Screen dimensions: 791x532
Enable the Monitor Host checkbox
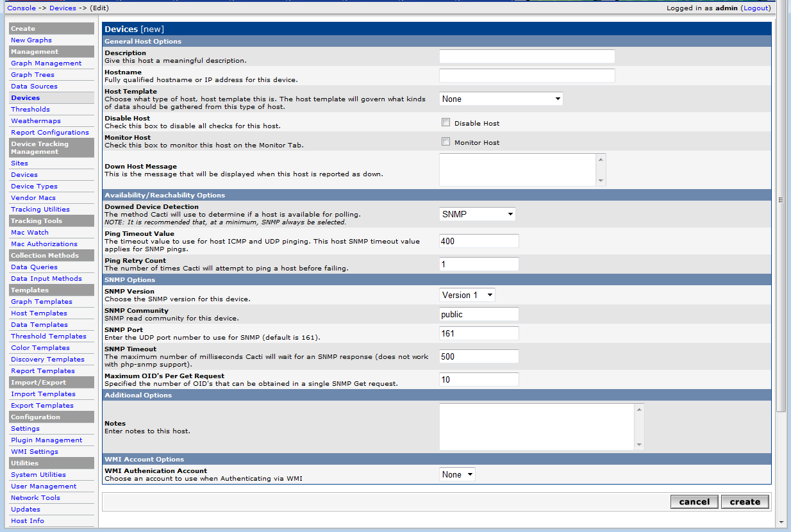(445, 142)
